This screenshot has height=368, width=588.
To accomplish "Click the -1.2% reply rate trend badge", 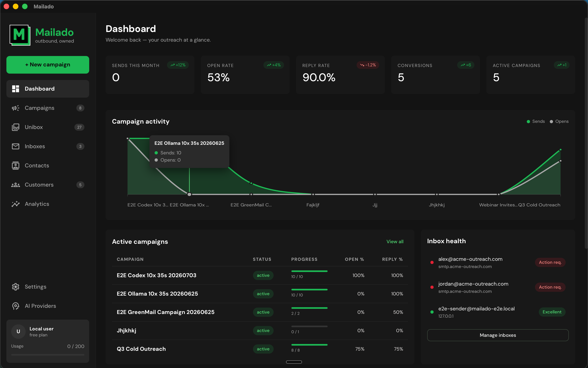I will point(368,65).
